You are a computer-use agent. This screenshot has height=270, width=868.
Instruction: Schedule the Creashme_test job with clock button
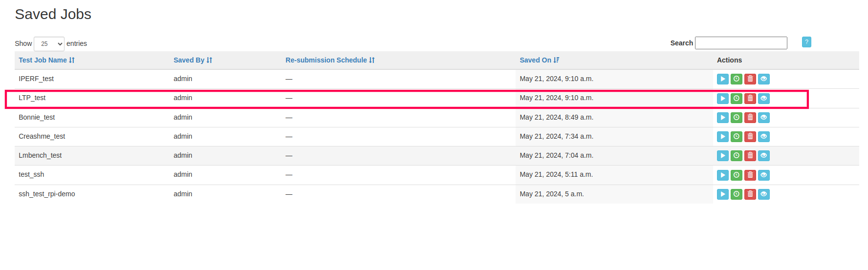(736, 137)
